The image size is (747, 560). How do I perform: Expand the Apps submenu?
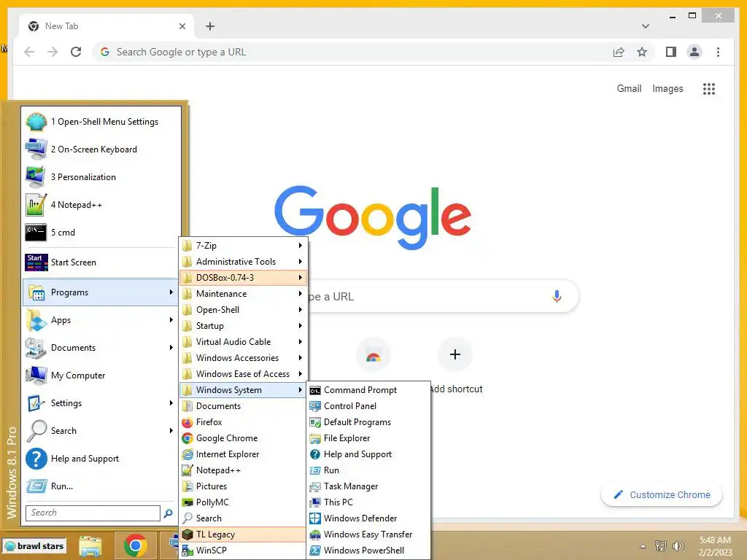pyautogui.click(x=102, y=320)
